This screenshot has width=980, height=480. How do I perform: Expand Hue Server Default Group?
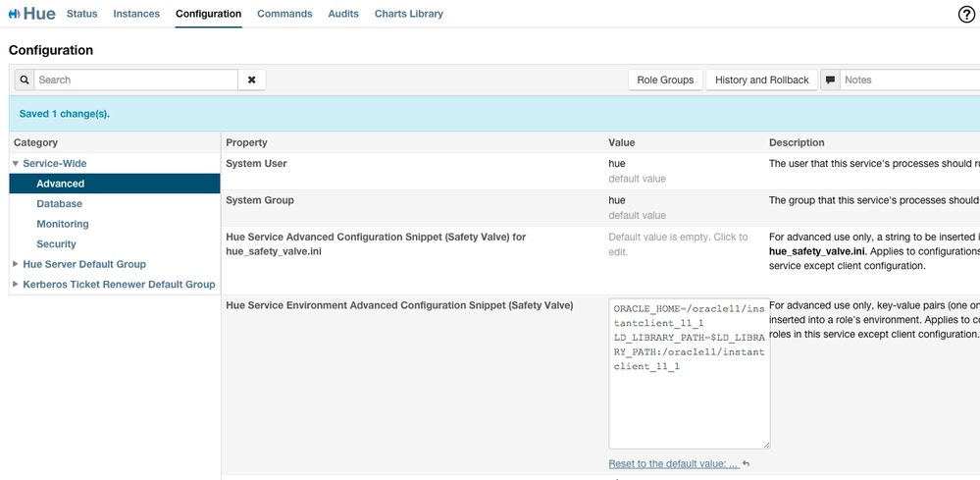point(16,265)
